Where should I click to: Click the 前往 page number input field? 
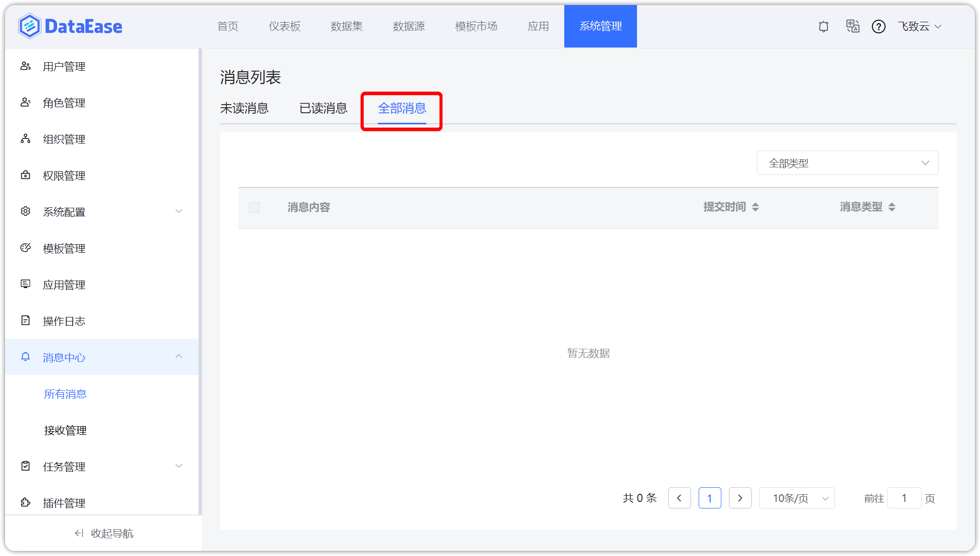click(904, 498)
